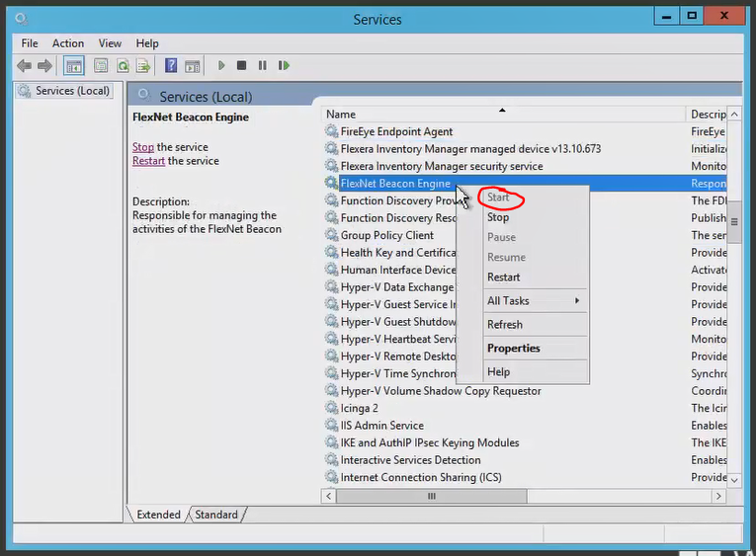Select Services (Local) in the console tree
The height and width of the screenshot is (556, 756).
[64, 91]
